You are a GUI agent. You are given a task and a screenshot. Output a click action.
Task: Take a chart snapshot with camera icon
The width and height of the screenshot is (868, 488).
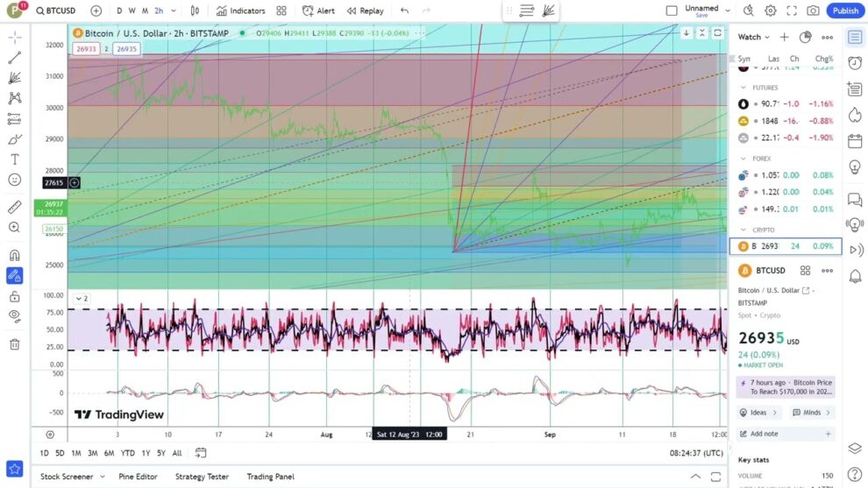813,11
